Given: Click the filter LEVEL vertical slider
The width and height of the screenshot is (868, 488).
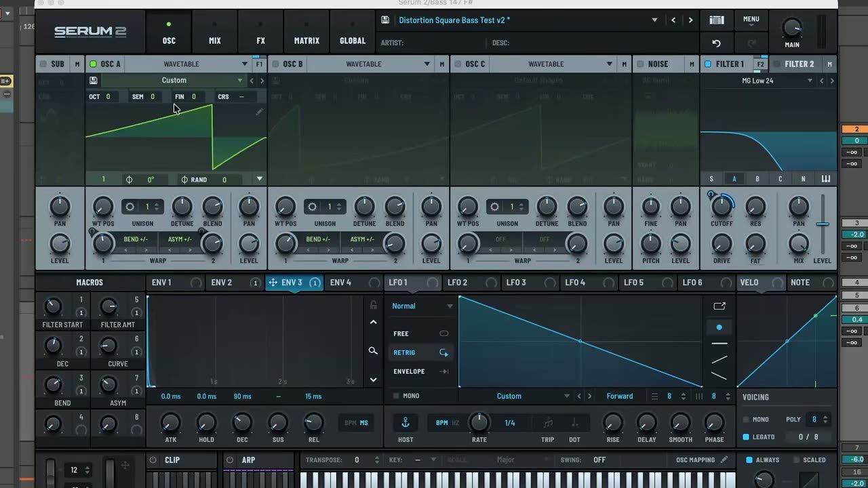Looking at the screenshot, I should (x=823, y=225).
